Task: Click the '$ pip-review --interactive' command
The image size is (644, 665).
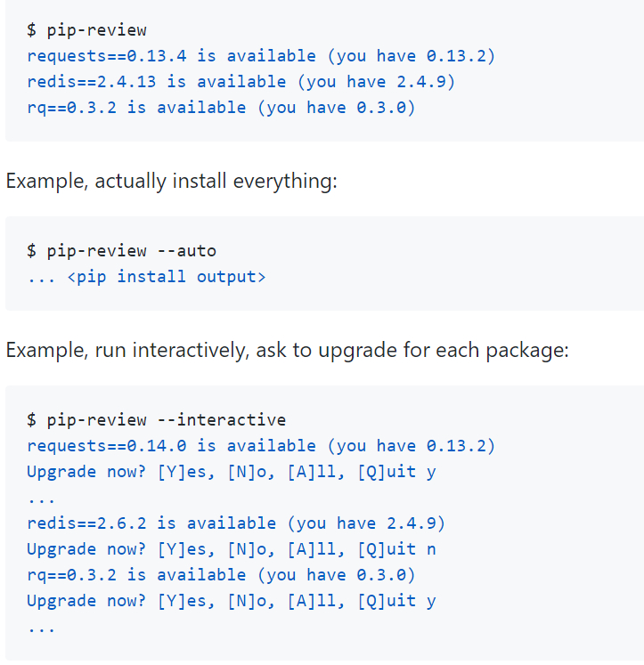Action: (156, 420)
